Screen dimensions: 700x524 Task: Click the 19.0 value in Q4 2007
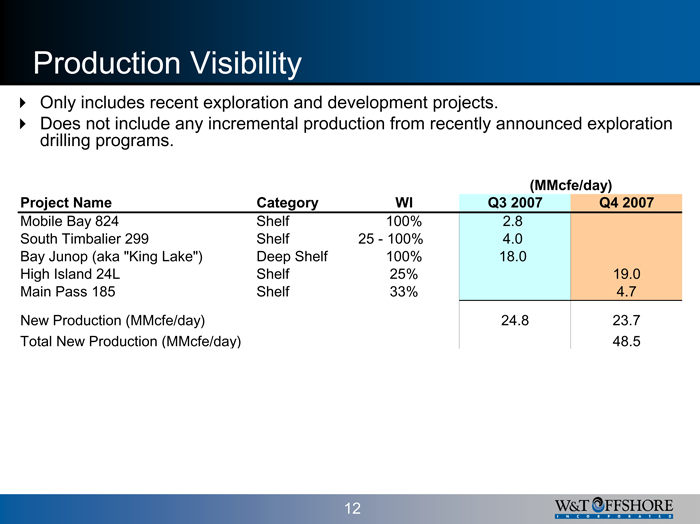tap(626, 275)
